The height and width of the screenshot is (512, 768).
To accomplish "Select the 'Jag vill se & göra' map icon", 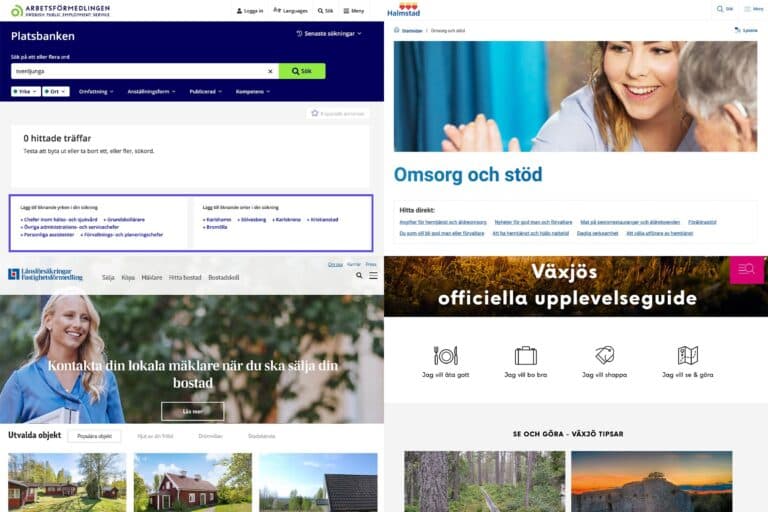I will click(x=688, y=355).
